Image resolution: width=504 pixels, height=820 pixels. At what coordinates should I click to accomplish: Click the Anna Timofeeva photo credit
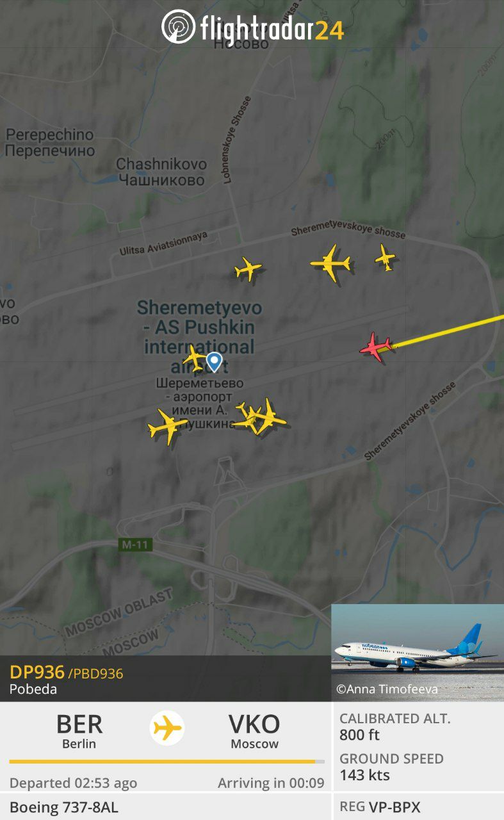click(x=387, y=689)
